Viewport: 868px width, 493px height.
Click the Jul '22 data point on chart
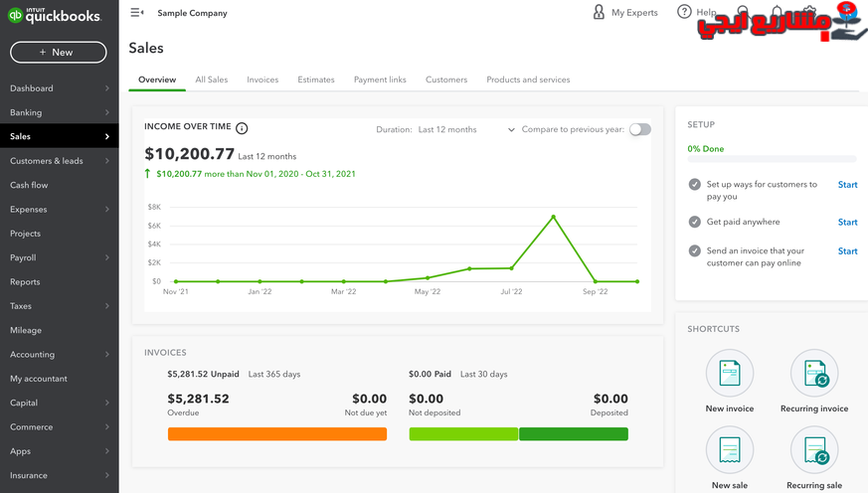point(511,268)
